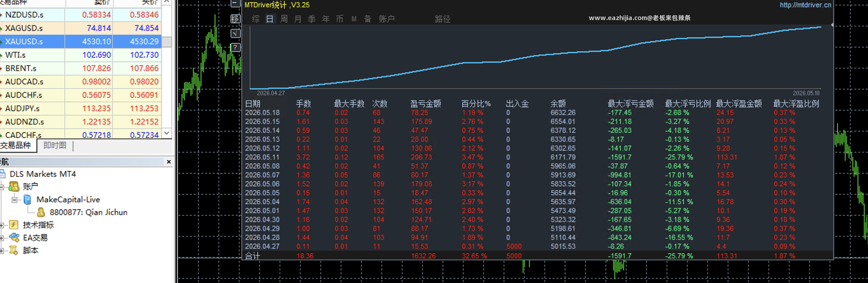The height and width of the screenshot is (283, 868).
Task: Switch to the 季 quarterly tab
Action: (312, 19)
